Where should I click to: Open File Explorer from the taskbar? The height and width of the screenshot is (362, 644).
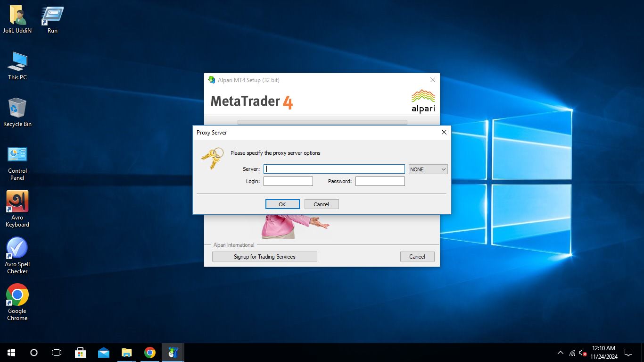pos(126,353)
